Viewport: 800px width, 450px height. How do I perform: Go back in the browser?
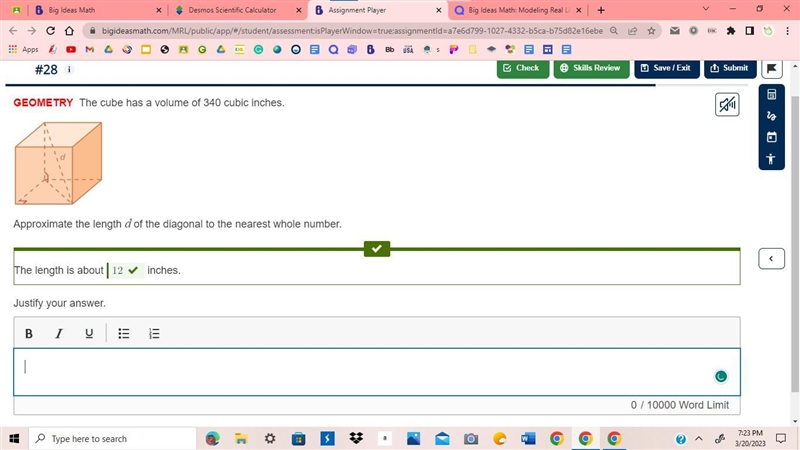click(13, 31)
